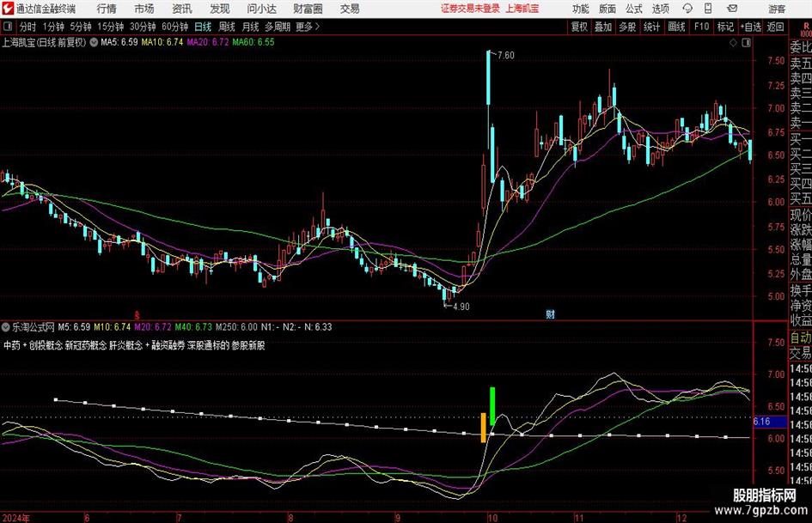The width and height of the screenshot is (812, 523).
Task: Expand the main chart indicator dropdown arrow
Action: coord(94,42)
